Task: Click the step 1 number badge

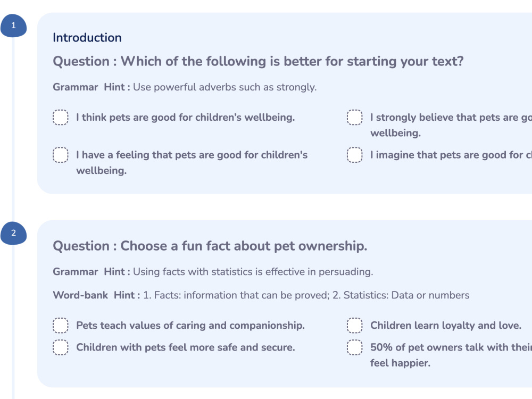Action: coord(14,26)
